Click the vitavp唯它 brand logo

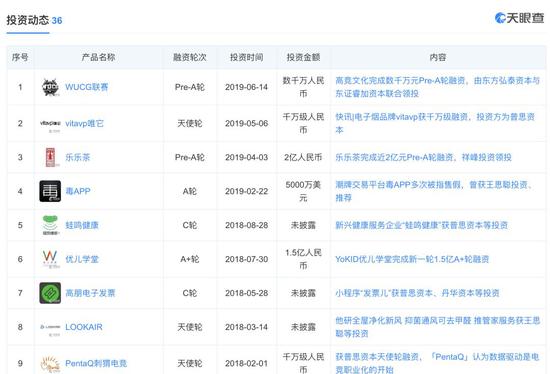click(x=50, y=124)
